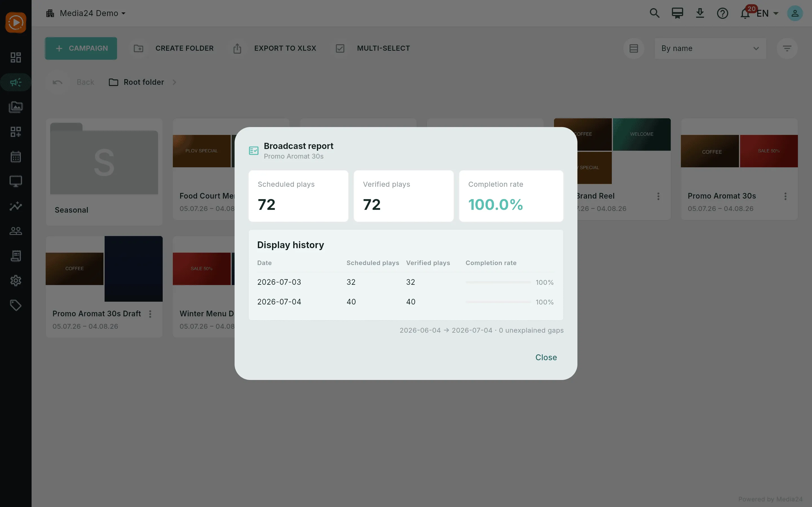Open the campaigns megaphone sidebar icon
812x507 pixels.
(16, 82)
